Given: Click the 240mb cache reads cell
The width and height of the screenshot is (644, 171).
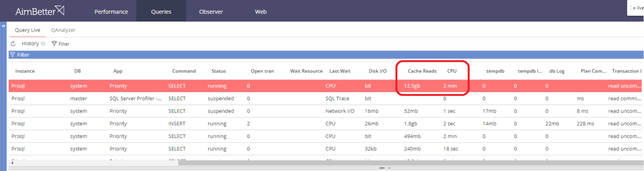Looking at the screenshot, I should click(x=412, y=149).
